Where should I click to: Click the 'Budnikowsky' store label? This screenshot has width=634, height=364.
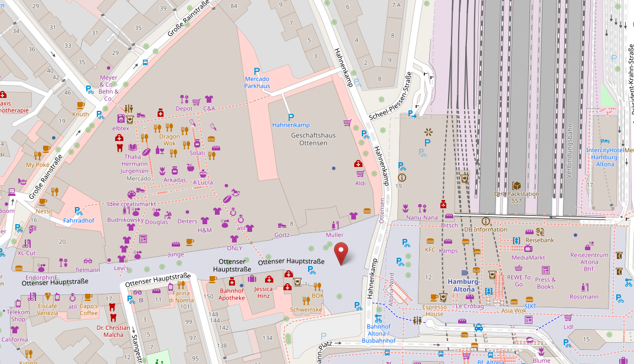point(125,220)
